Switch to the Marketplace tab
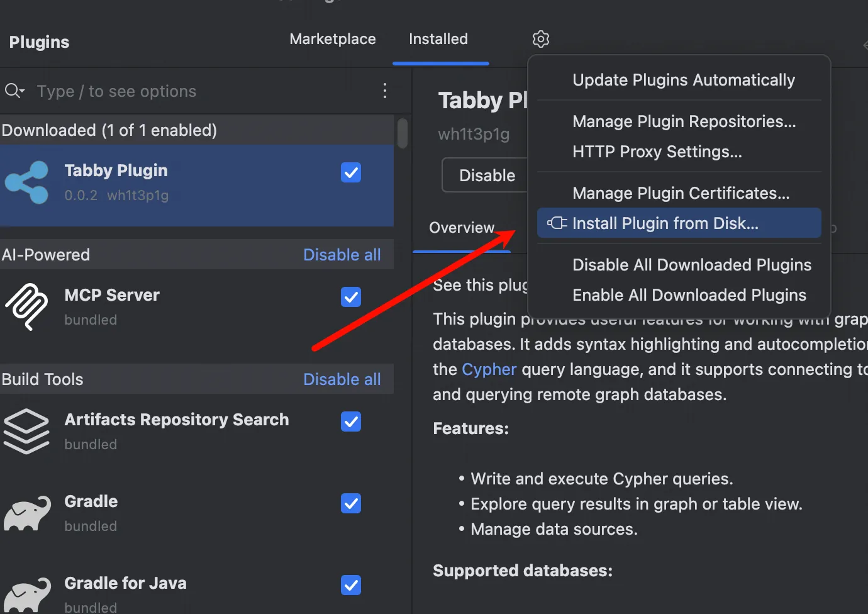The height and width of the screenshot is (614, 868). point(332,39)
